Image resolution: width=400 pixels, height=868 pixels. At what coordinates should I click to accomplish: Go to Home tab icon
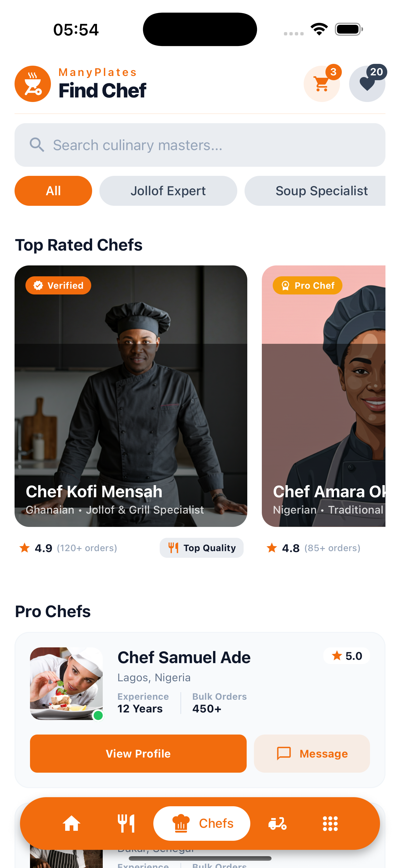point(72,823)
